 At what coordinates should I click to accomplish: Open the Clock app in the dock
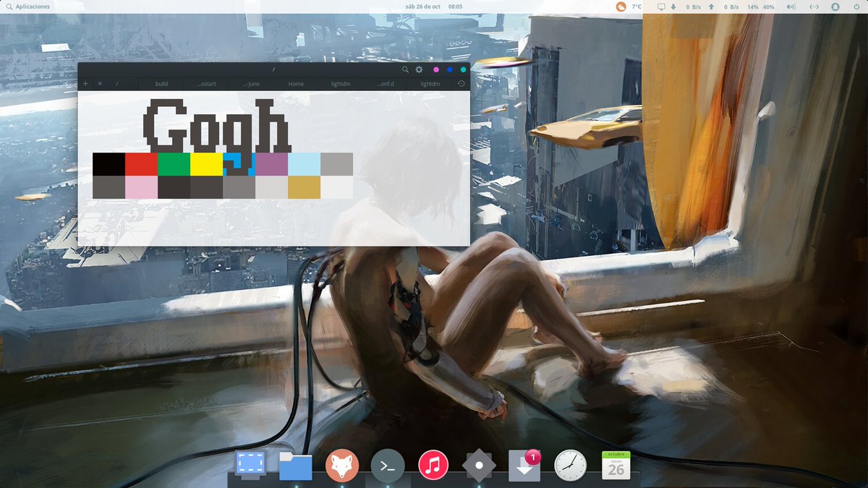(x=570, y=466)
